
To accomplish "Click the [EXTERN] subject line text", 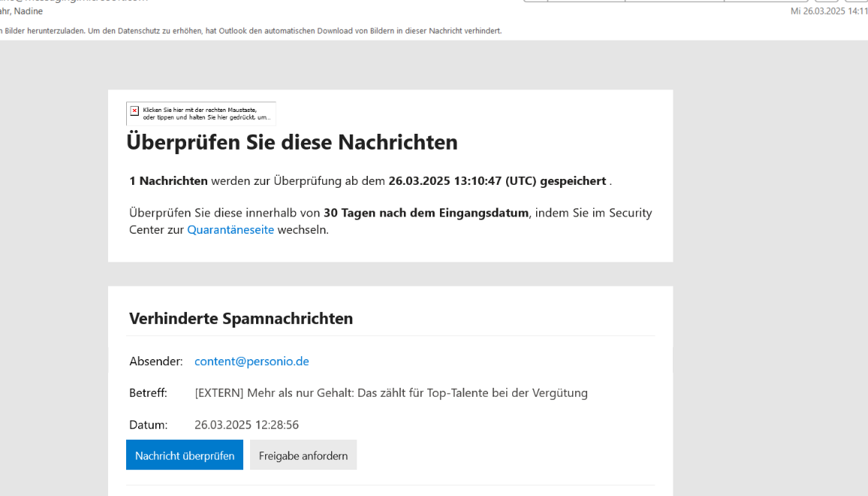I will tap(390, 393).
